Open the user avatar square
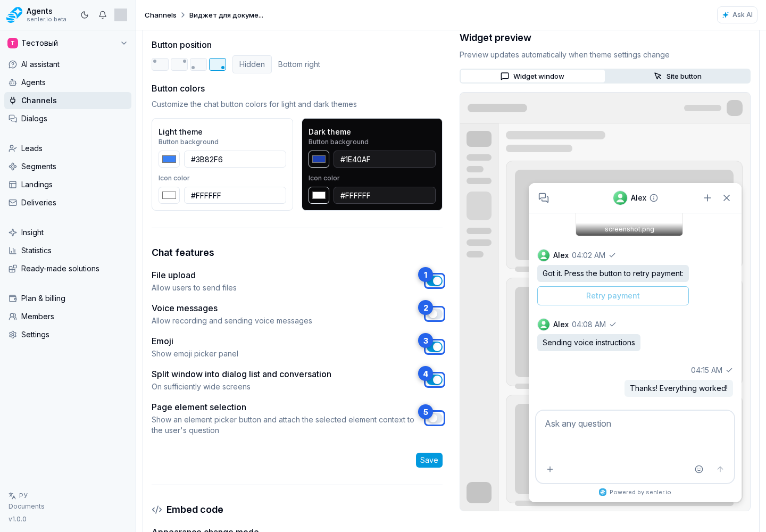 pyautogui.click(x=121, y=15)
